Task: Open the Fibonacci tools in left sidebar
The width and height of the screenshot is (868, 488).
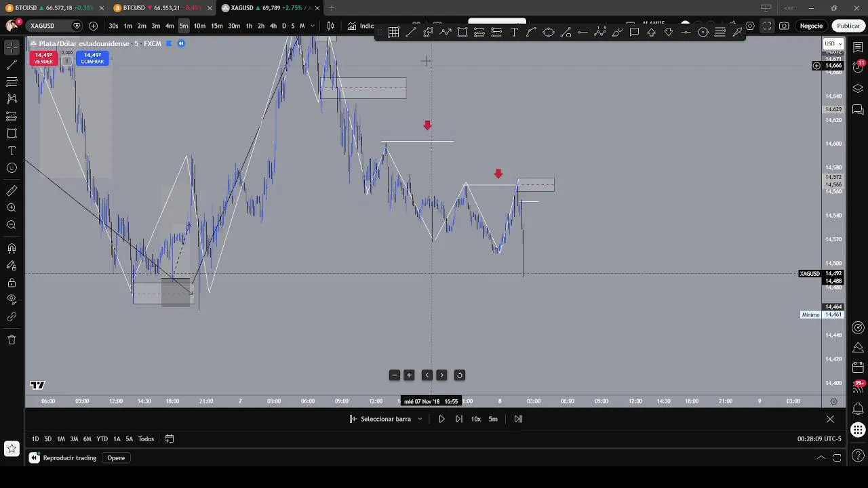Action: click(x=12, y=82)
